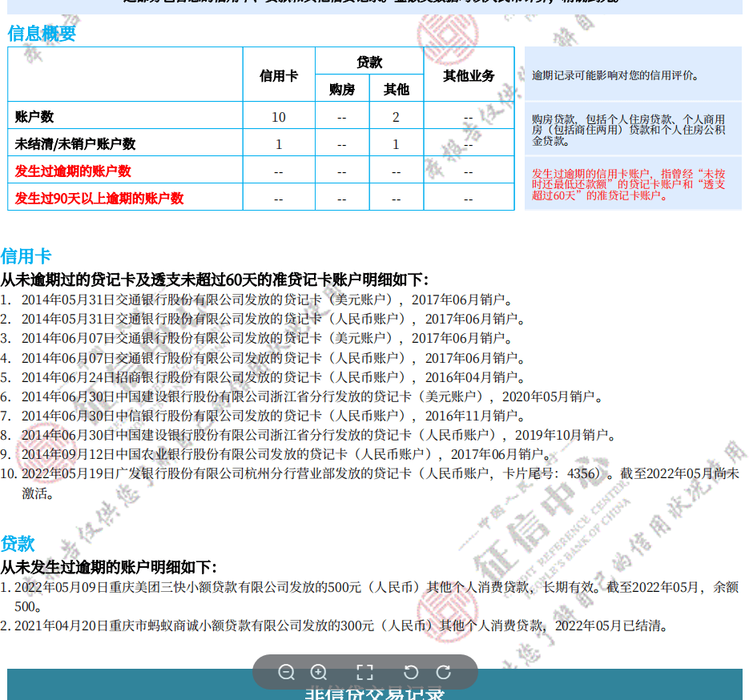
Task: Click the blue 信用卡 section heading
Action: 26,256
